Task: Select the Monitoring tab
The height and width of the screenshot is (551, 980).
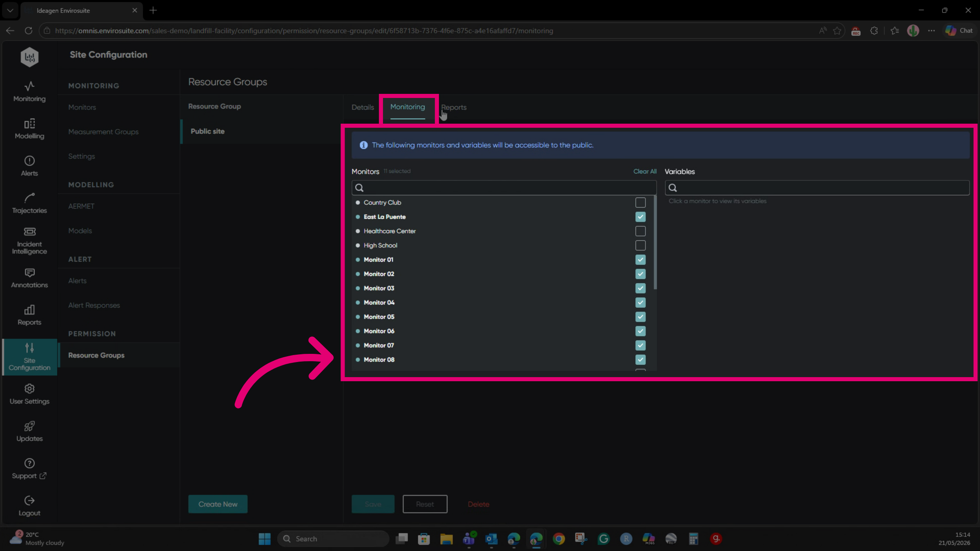Action: click(x=408, y=107)
